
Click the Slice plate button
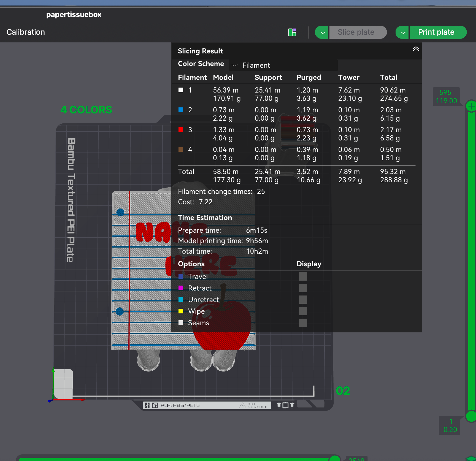click(x=358, y=32)
